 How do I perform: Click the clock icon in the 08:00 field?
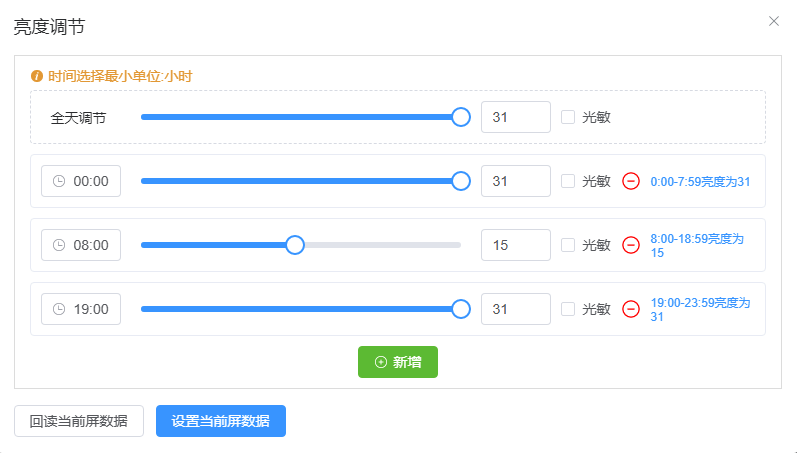point(59,245)
